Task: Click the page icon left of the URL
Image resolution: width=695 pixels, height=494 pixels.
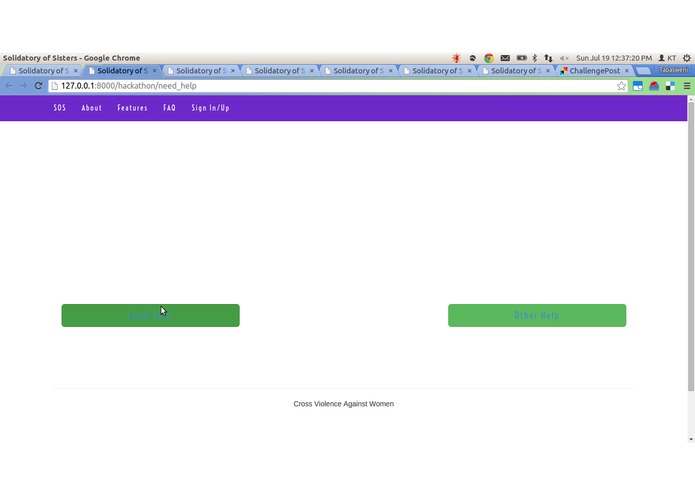Action: tap(55, 86)
